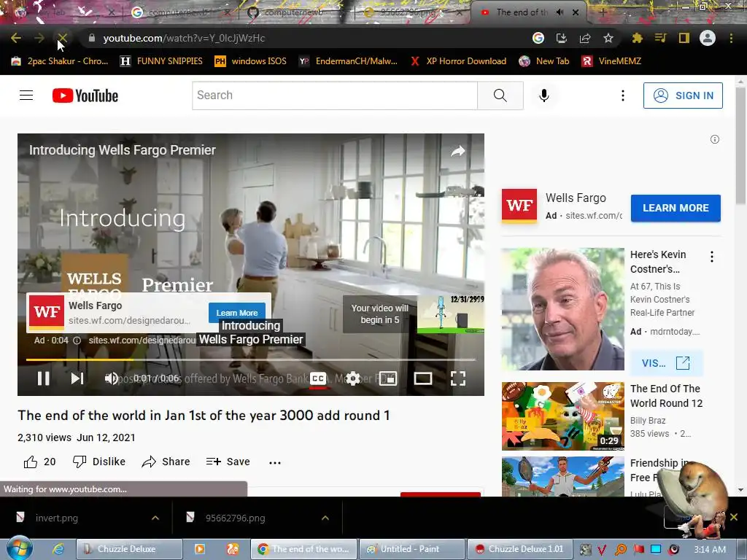Open VineMEMZ bookmark
The width and height of the screenshot is (747, 560).
[x=612, y=61]
